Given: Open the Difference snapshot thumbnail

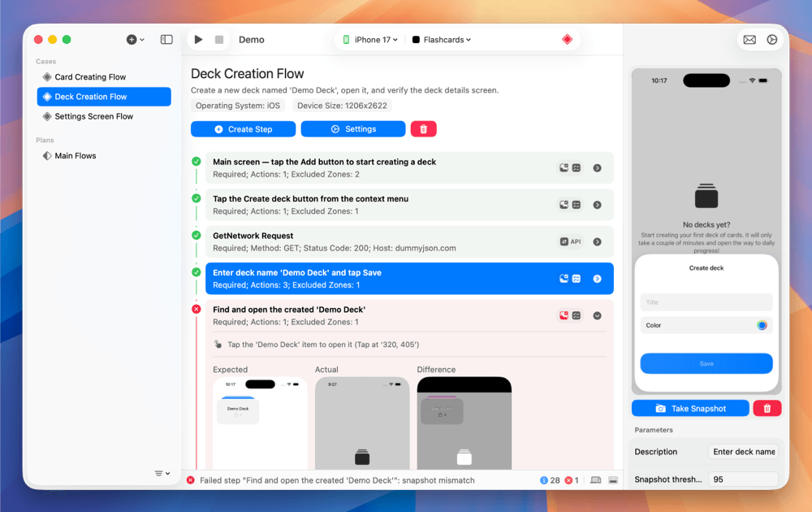Looking at the screenshot, I should [x=464, y=423].
